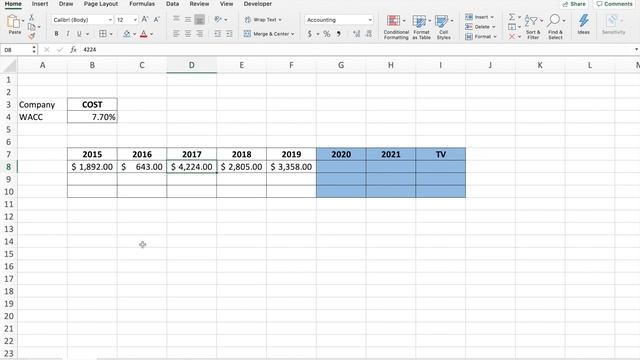Toggle Italic formatting
The width and height of the screenshot is (640, 360).
click(x=68, y=34)
